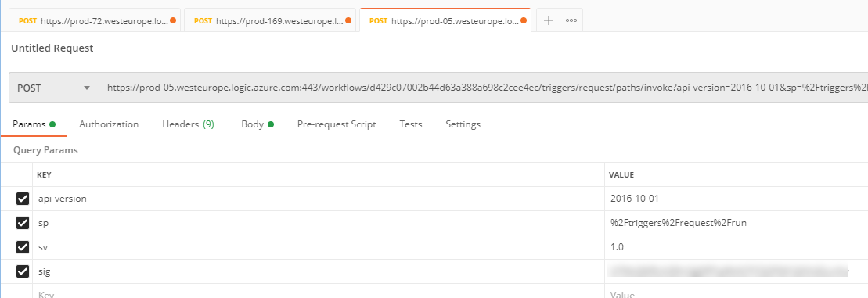Open a new request tab with plus icon
This screenshot has height=298, width=868.
pyautogui.click(x=548, y=20)
